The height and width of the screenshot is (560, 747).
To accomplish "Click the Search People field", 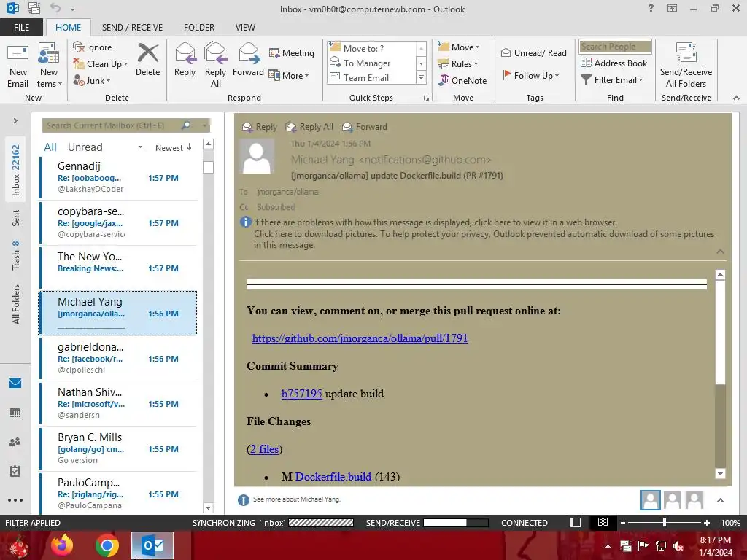I will click(x=615, y=47).
